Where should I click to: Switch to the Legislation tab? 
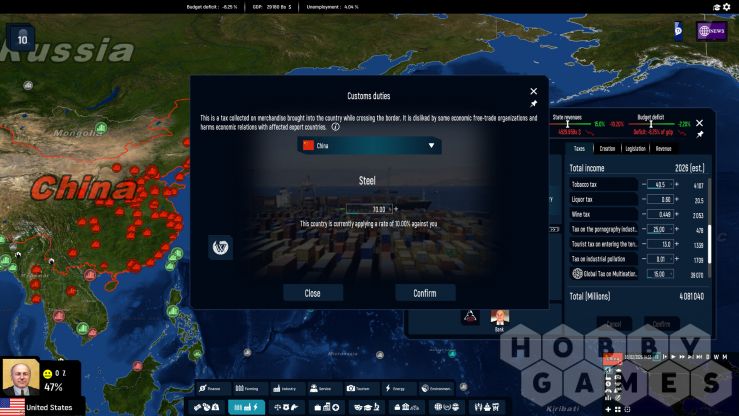pos(635,148)
